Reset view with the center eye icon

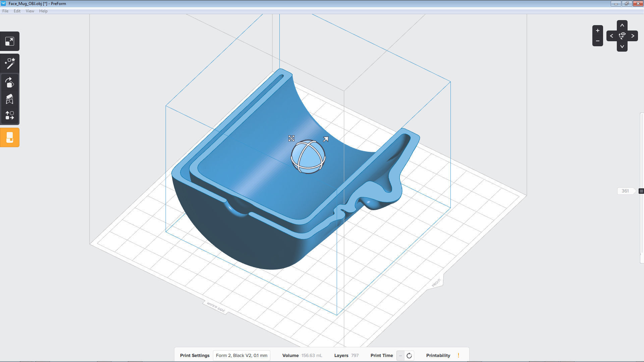point(622,36)
